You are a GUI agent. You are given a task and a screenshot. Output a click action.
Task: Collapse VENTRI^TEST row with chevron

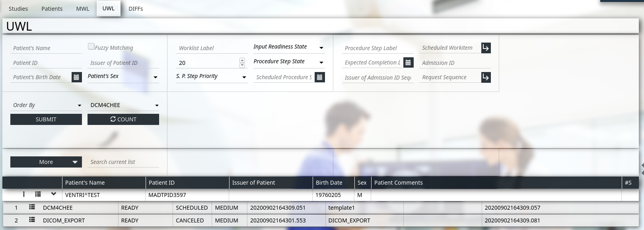54,194
